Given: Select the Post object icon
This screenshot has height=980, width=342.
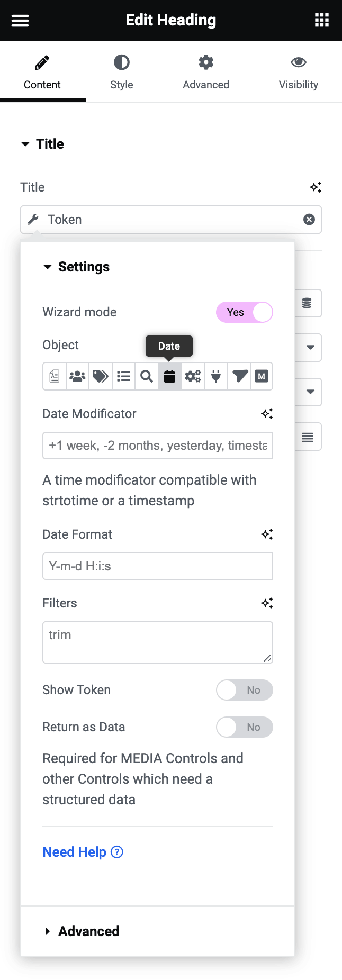Looking at the screenshot, I should coord(55,376).
